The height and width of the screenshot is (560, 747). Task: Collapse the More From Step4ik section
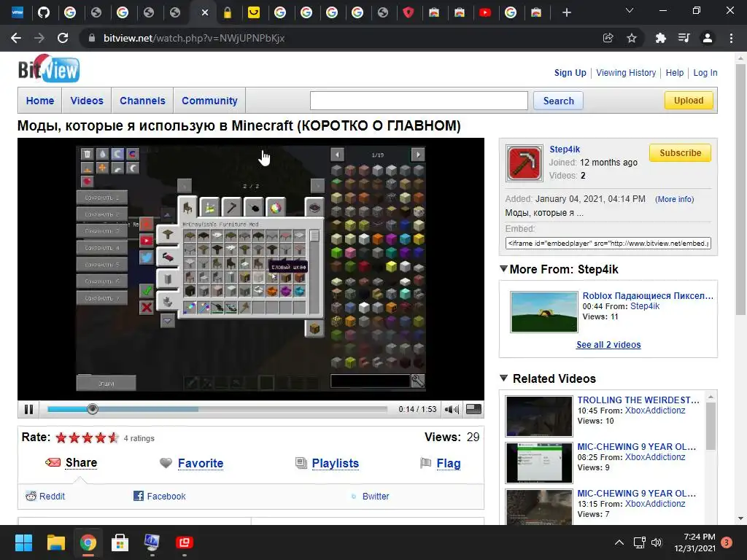(x=503, y=269)
